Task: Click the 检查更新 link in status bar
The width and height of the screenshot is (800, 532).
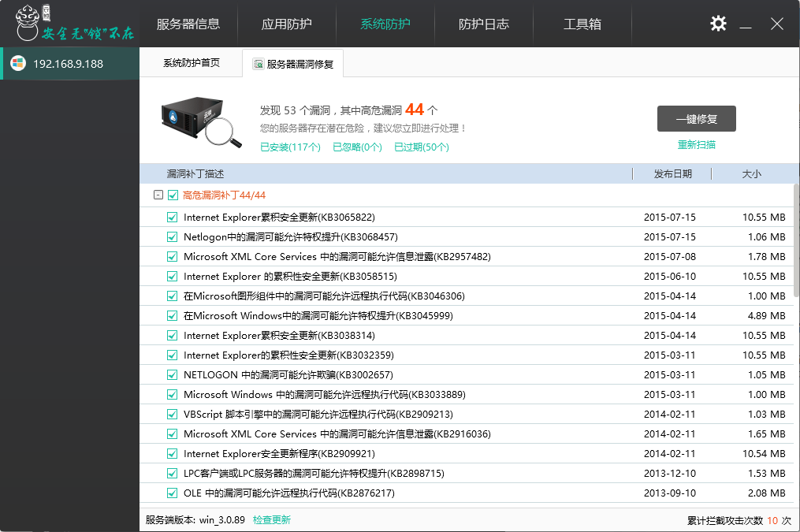Action: (272, 520)
